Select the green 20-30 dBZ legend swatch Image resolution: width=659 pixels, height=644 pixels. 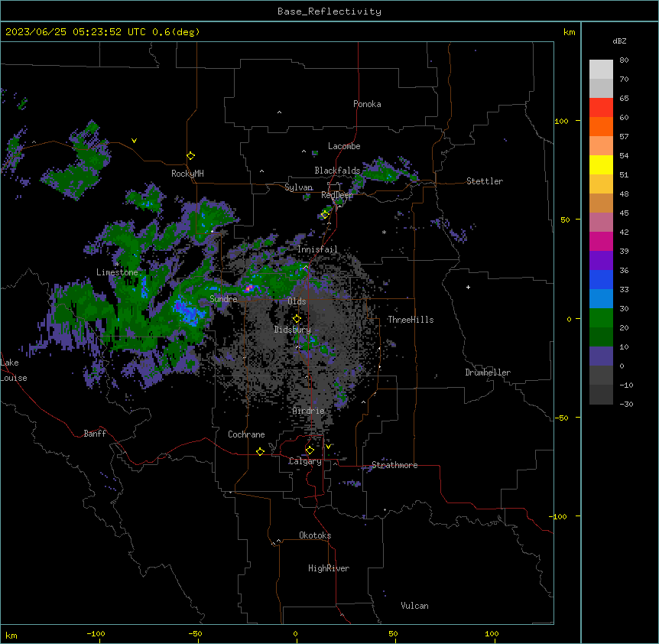(601, 318)
